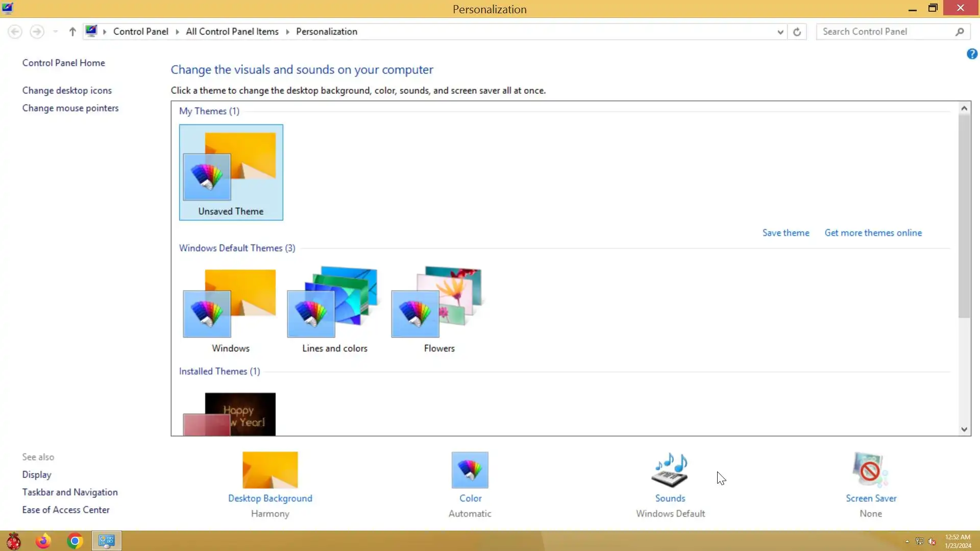Click the Refresh button in address bar
Viewport: 980px width, 551px height.
pyautogui.click(x=797, y=32)
